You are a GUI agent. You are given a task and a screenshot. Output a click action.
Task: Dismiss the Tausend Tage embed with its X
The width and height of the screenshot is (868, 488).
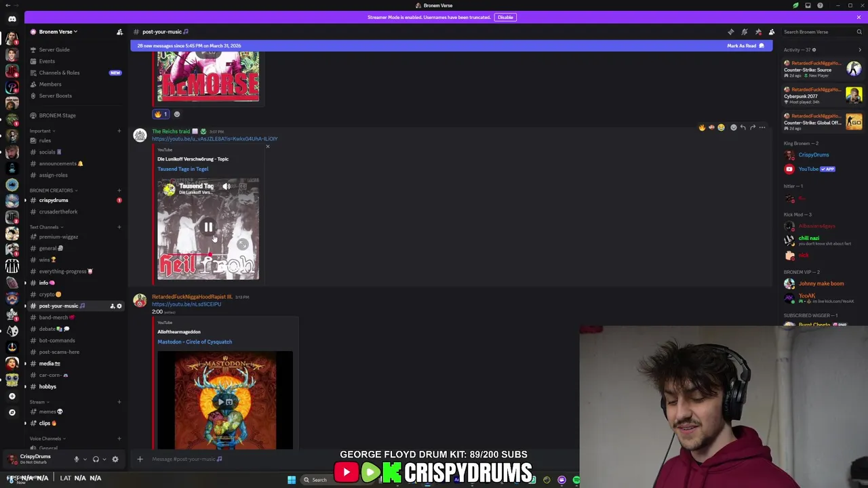point(267,146)
